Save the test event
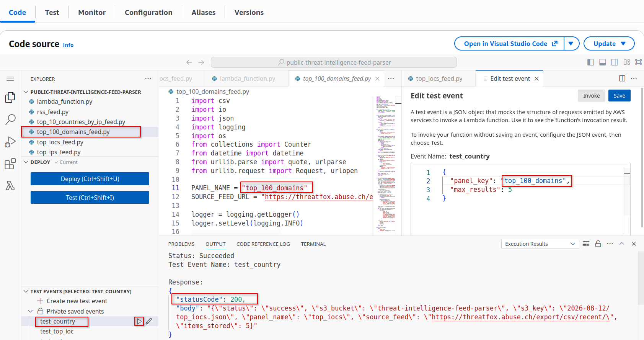 (620, 96)
